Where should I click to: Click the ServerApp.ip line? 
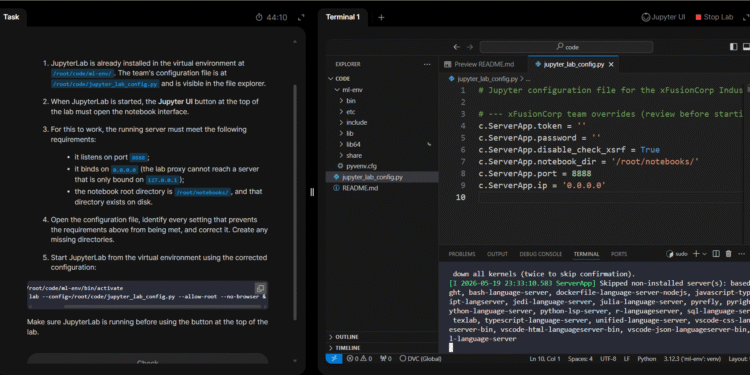click(542, 186)
